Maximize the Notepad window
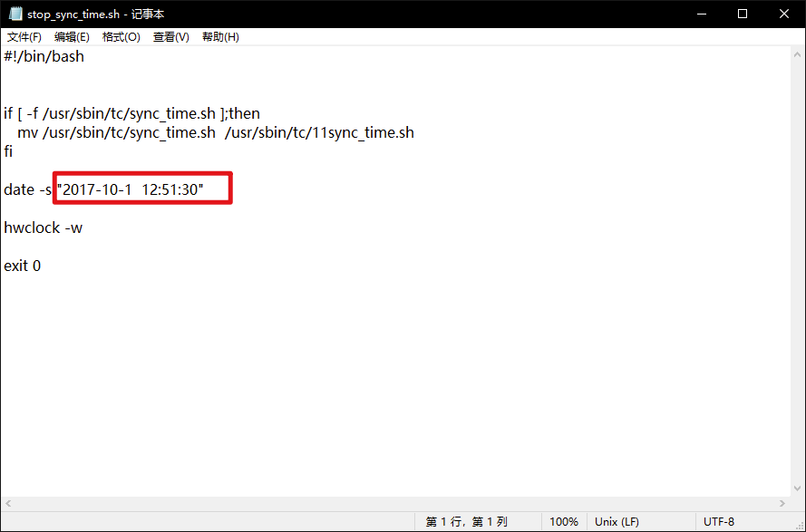The height and width of the screenshot is (532, 806). [x=743, y=14]
